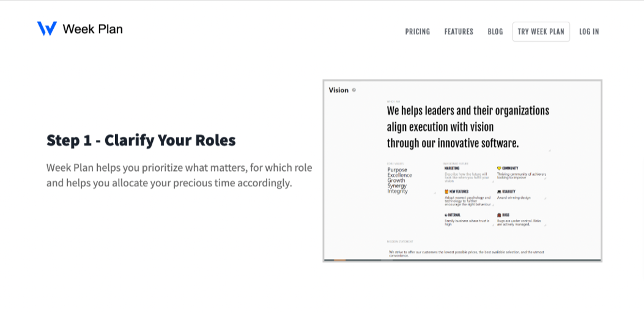Select the Marketing section heading

(452, 168)
